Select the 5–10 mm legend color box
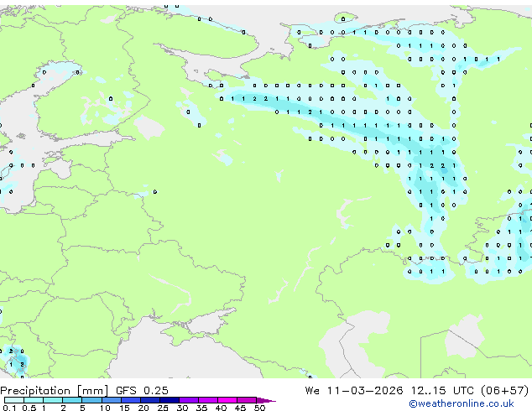This screenshot has width=532, height=411. point(91,400)
